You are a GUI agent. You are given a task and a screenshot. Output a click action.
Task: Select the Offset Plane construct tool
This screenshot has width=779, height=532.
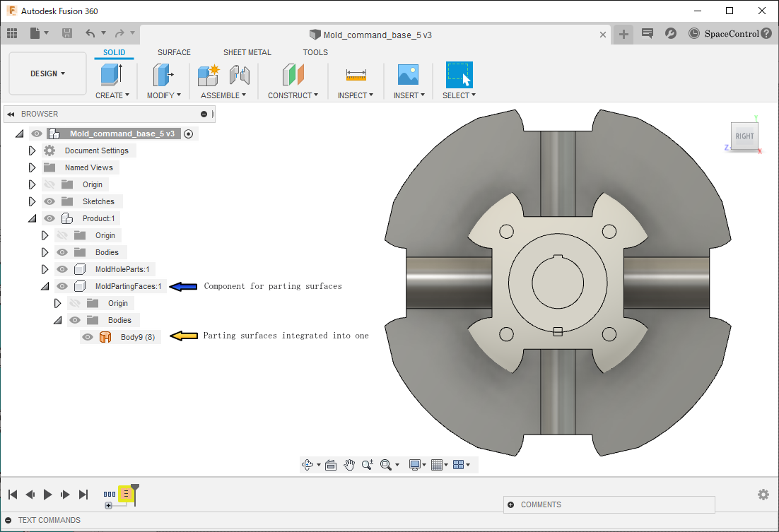pos(293,75)
